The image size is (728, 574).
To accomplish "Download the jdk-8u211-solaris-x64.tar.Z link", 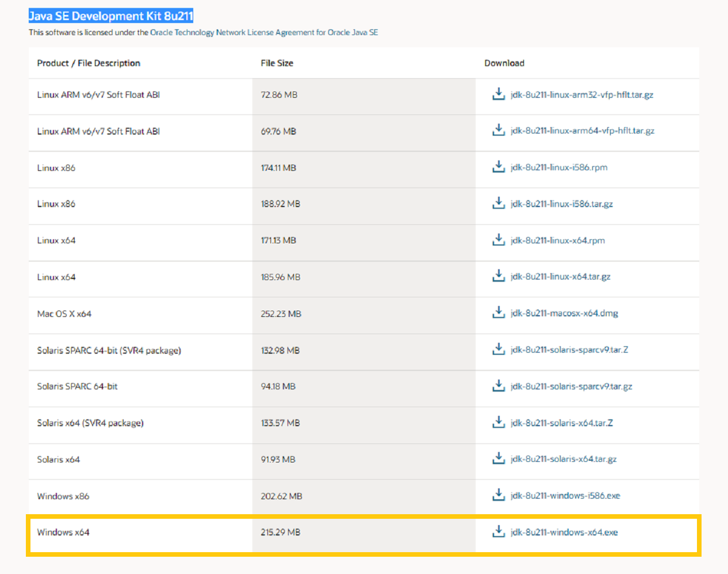I will 562,423.
